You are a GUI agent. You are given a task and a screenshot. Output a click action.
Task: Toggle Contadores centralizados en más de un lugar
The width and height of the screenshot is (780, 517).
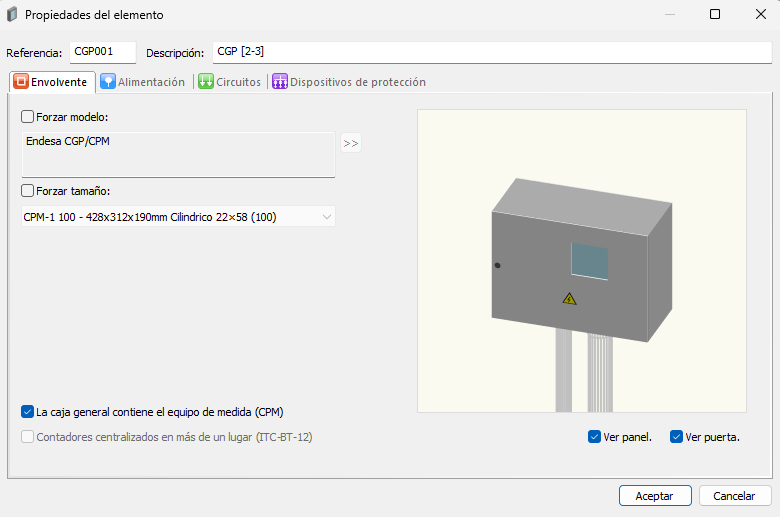[27, 437]
